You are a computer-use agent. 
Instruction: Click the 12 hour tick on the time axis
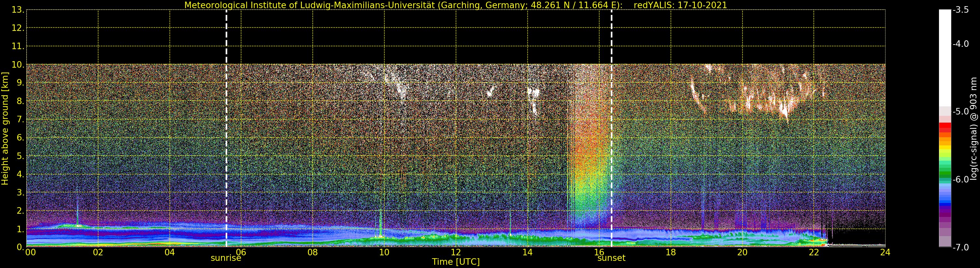click(x=455, y=252)
